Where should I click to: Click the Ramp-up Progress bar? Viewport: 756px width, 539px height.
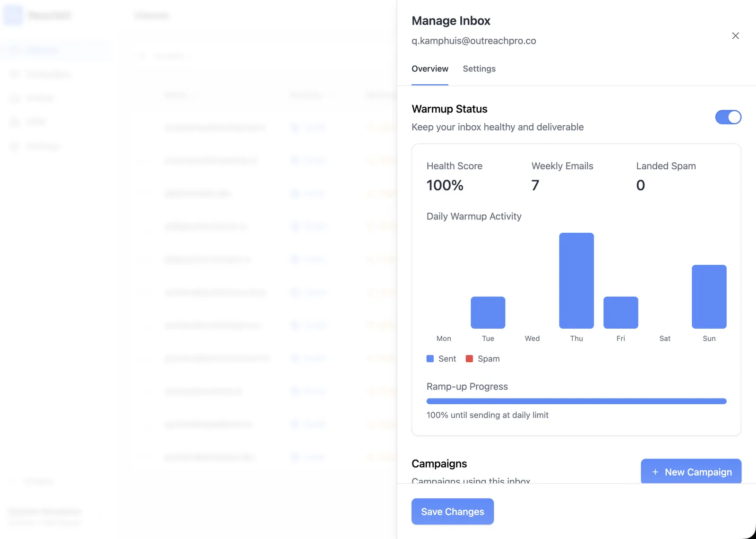[x=576, y=401]
